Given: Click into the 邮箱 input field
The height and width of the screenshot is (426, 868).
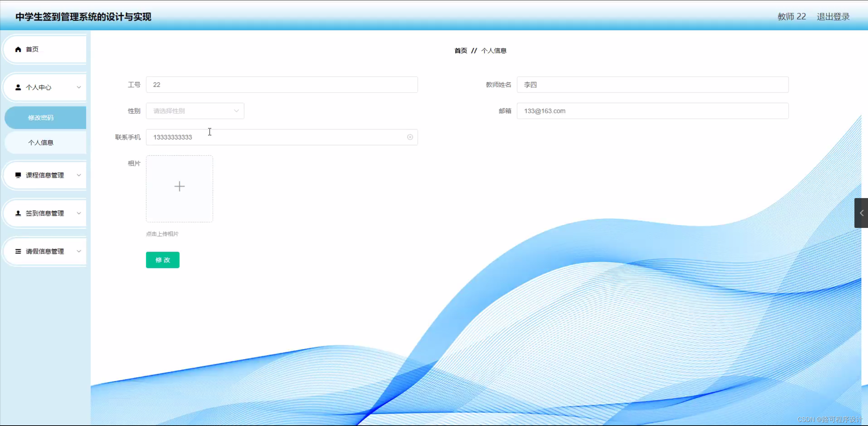Looking at the screenshot, I should coord(652,111).
